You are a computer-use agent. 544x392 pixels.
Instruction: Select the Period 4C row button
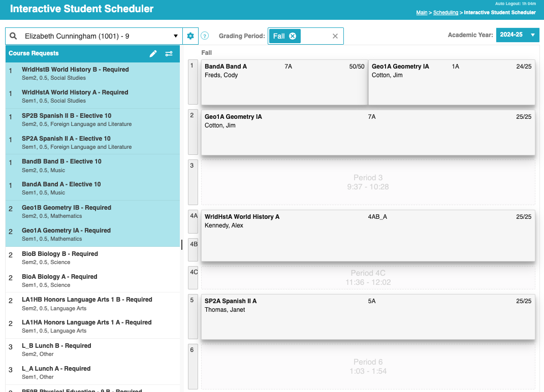(x=194, y=277)
